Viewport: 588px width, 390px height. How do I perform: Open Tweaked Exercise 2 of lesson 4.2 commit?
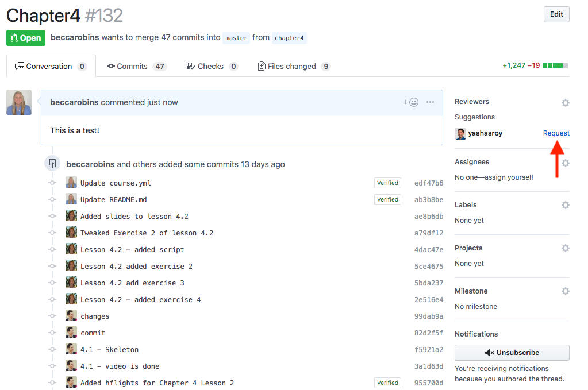tap(147, 233)
